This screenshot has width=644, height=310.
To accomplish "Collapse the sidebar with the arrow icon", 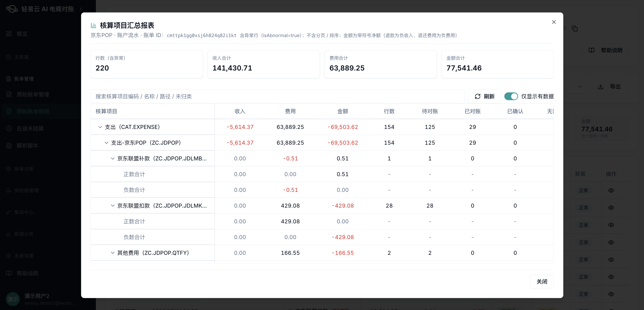I will (81, 9).
